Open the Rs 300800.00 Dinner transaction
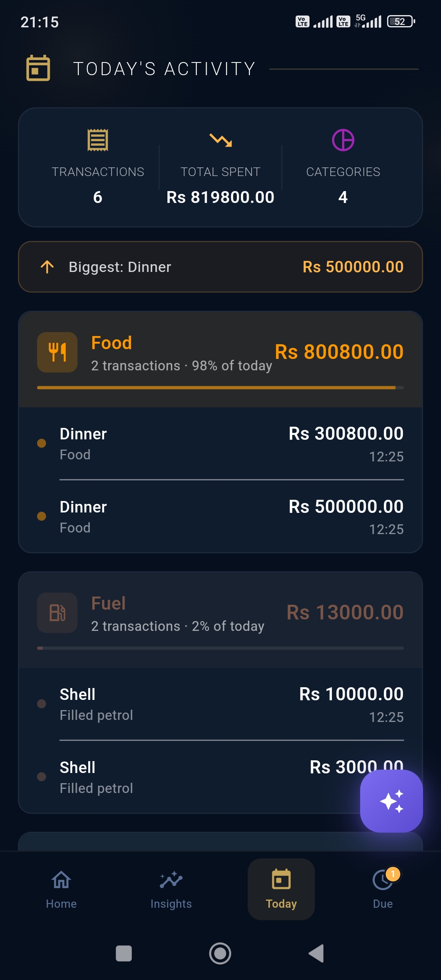Viewport: 441px width, 980px height. point(220,443)
